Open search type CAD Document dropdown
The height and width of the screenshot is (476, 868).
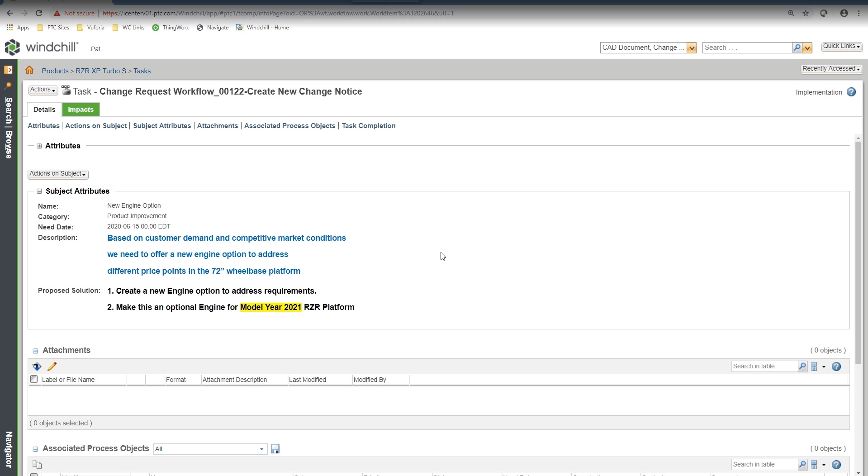point(692,48)
